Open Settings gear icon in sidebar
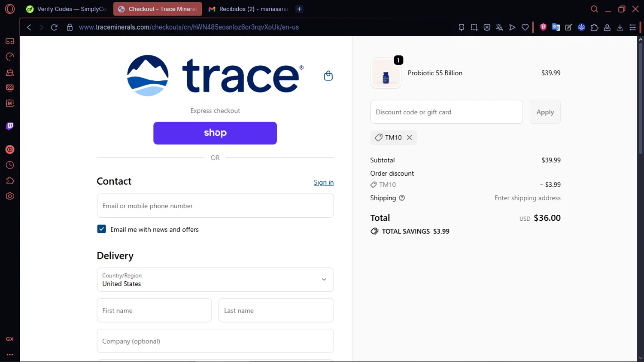644x362 pixels. click(10, 196)
